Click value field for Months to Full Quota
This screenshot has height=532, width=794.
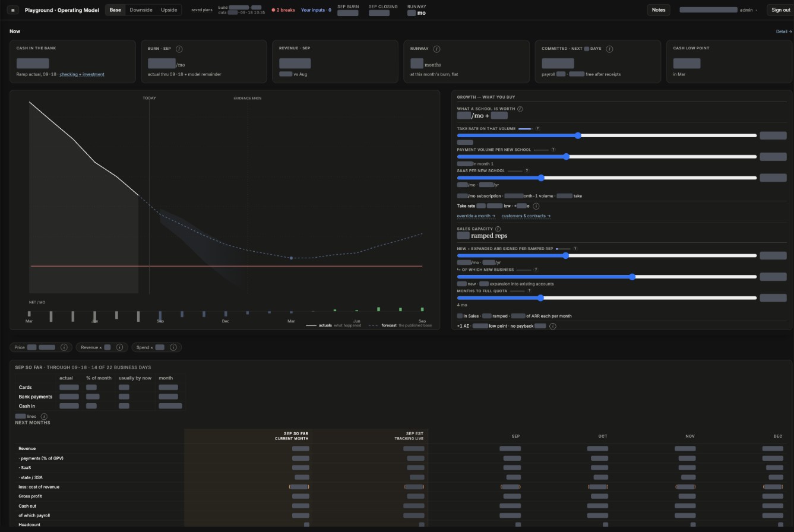(x=773, y=297)
